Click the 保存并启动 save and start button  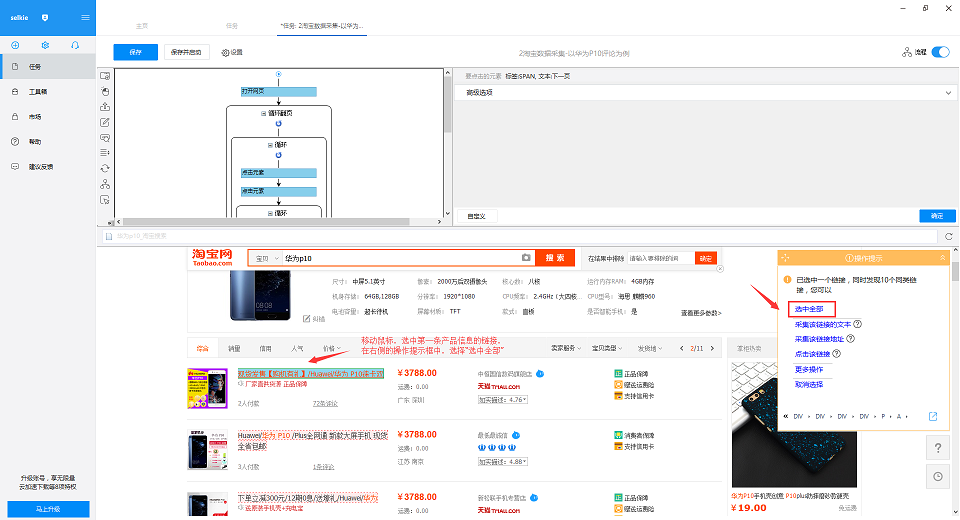click(x=186, y=52)
